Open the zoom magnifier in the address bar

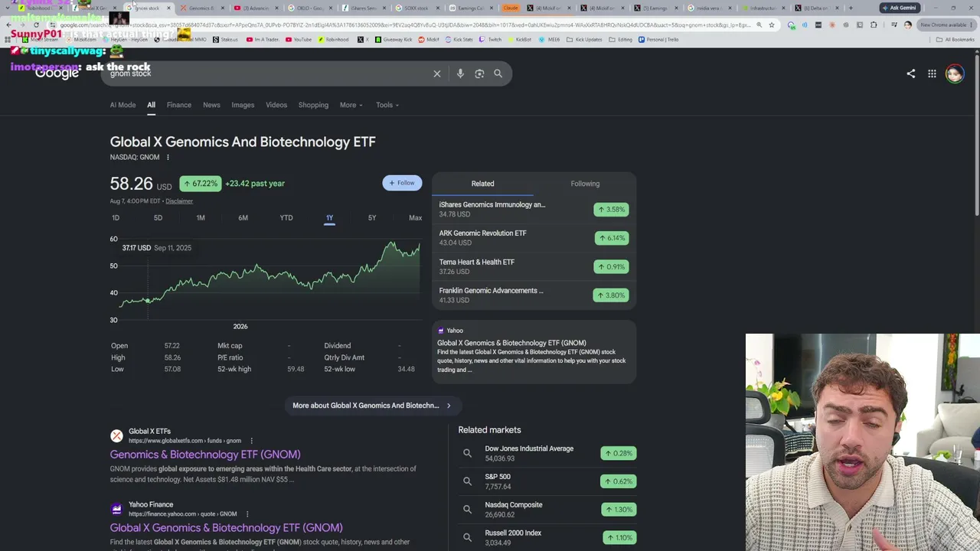click(x=759, y=24)
